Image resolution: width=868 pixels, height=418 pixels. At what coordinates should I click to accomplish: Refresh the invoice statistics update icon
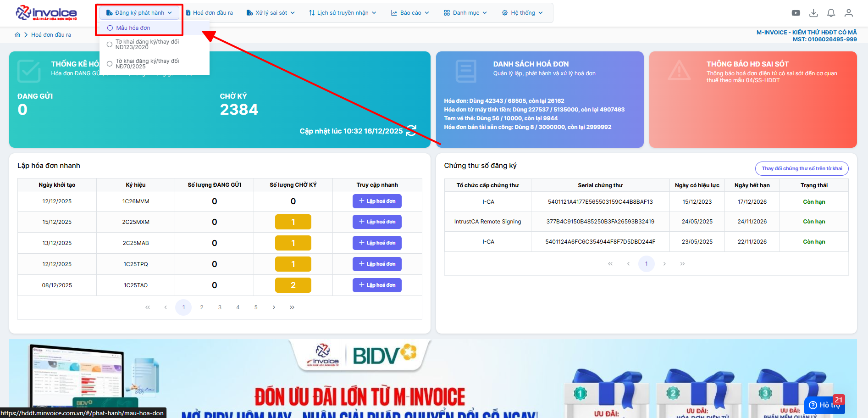[411, 131]
